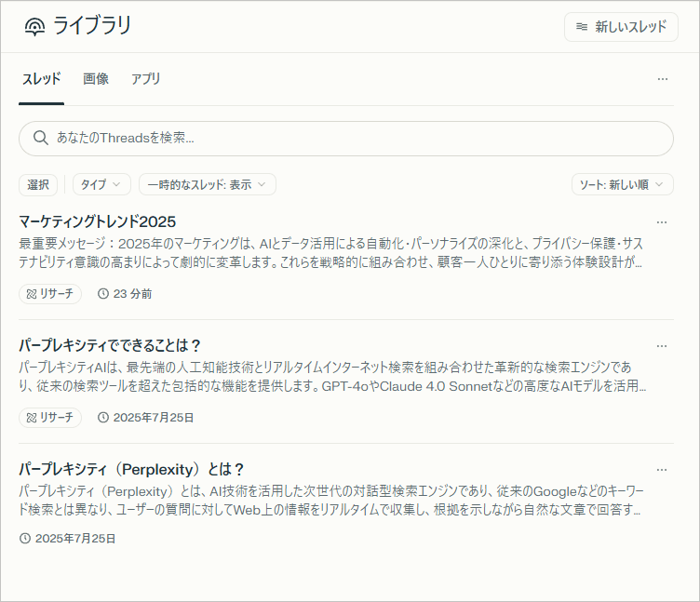Click the ellipsis menu beside the tabs
700x602 pixels.
click(662, 79)
